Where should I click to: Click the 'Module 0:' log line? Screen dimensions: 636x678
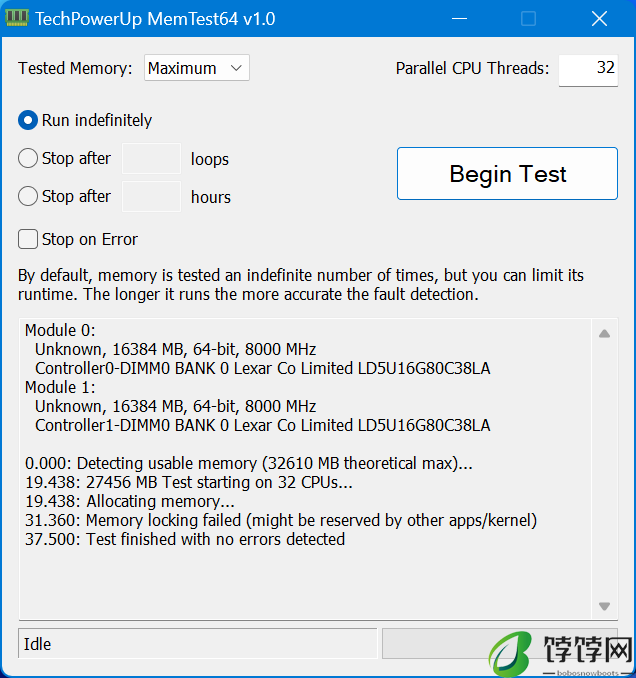[60, 330]
